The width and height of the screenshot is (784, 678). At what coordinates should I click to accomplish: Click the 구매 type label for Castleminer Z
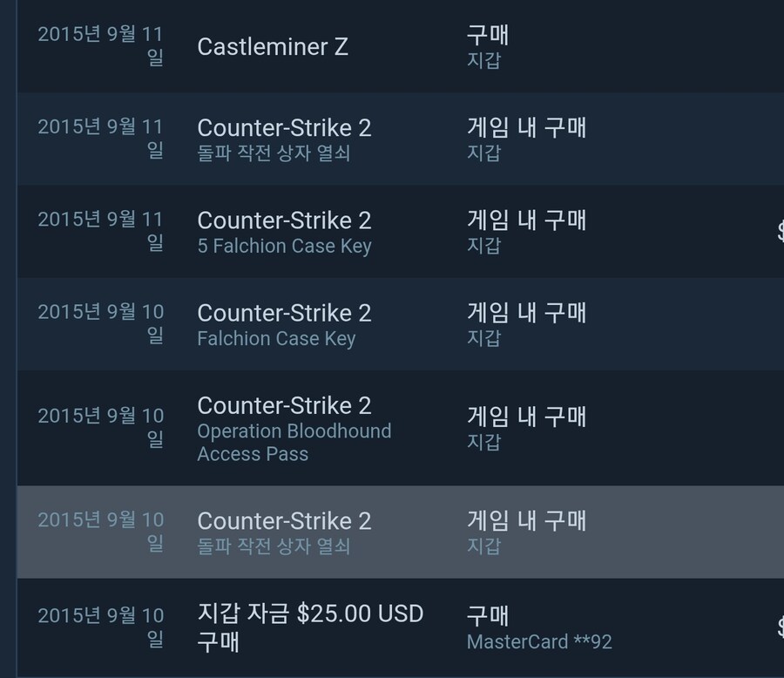tap(488, 35)
